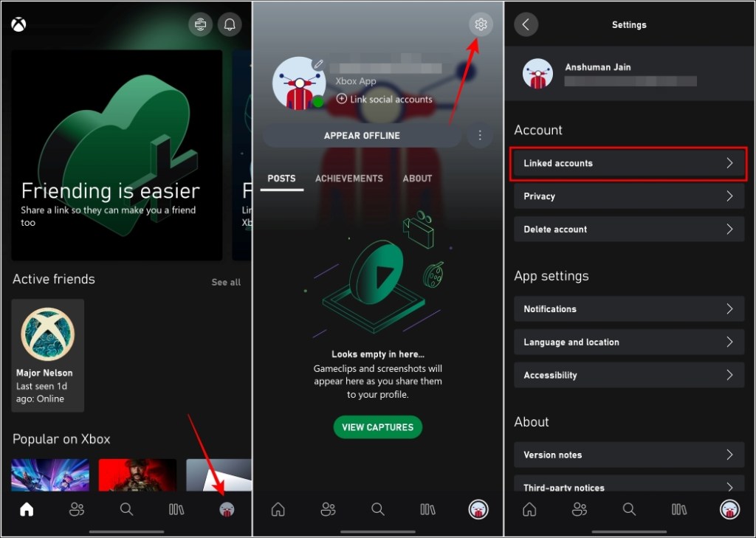
Task: Tap the Library icon in the left panel's bottom bar
Action: tap(176, 509)
